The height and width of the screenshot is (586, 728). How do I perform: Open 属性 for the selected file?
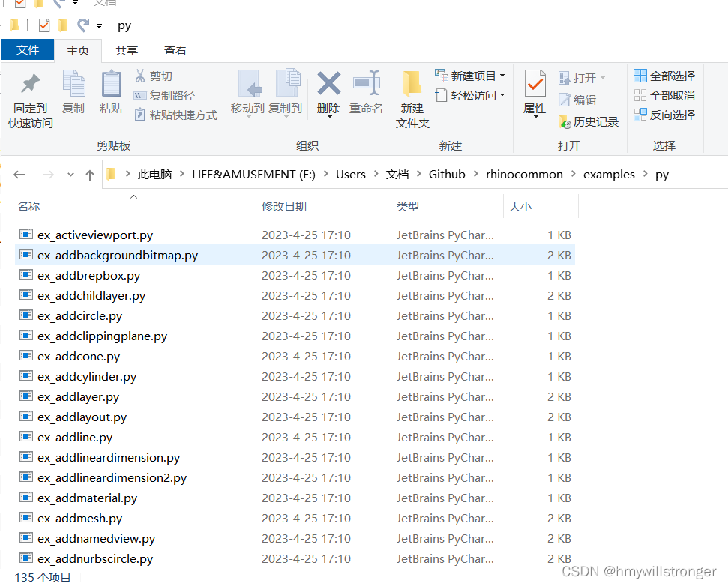click(x=534, y=94)
